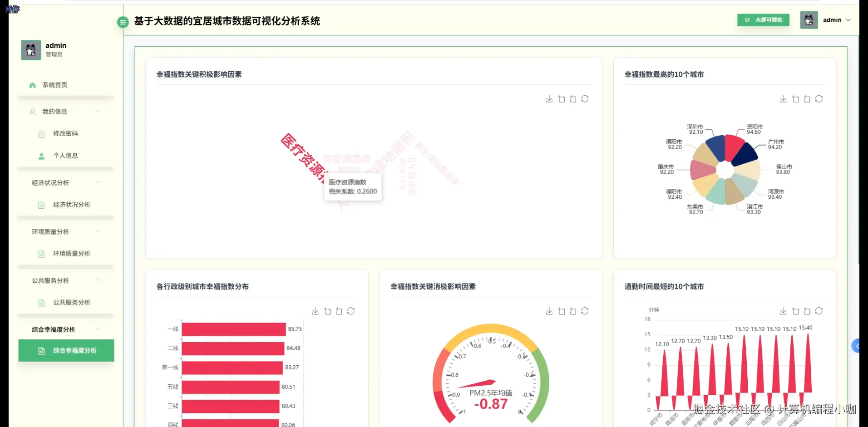
Task: Toggle sidebar with green hamburger icon
Action: 123,22
